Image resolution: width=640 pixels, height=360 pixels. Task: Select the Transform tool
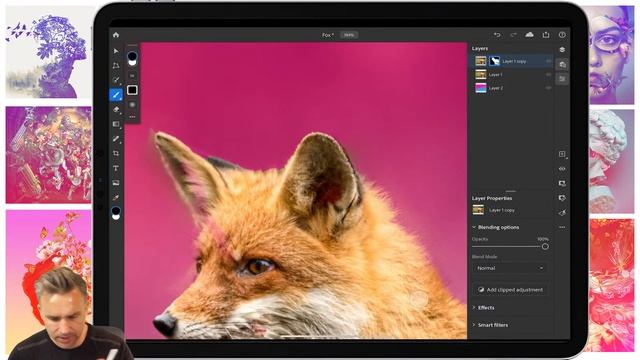[x=116, y=65]
